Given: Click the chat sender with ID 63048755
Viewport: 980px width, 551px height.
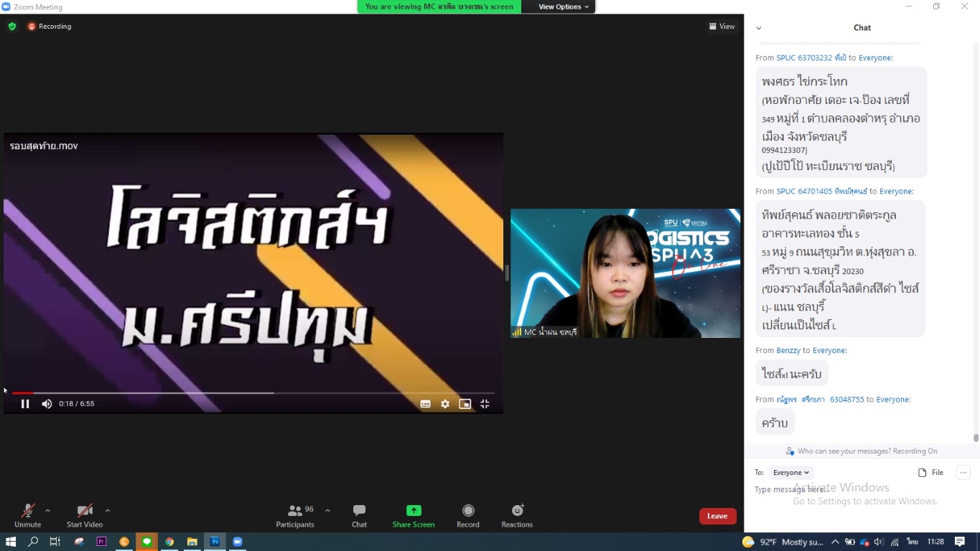Looking at the screenshot, I should point(820,399).
